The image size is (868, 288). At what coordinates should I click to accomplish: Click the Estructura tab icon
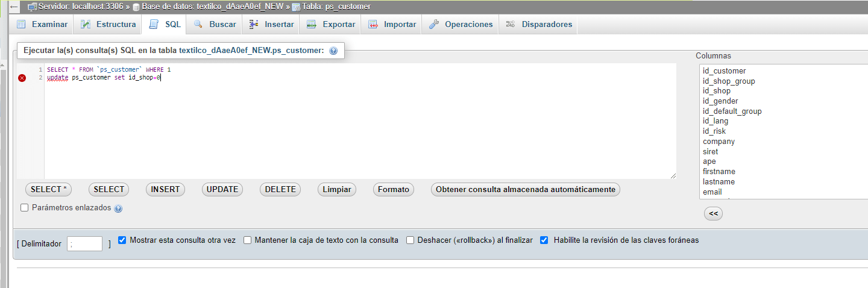(x=86, y=24)
